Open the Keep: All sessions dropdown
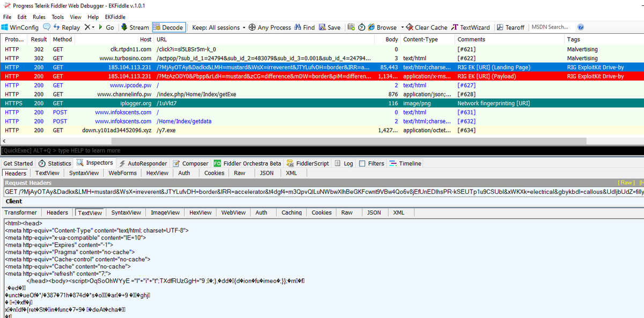This screenshot has width=644, height=318. coord(218,27)
